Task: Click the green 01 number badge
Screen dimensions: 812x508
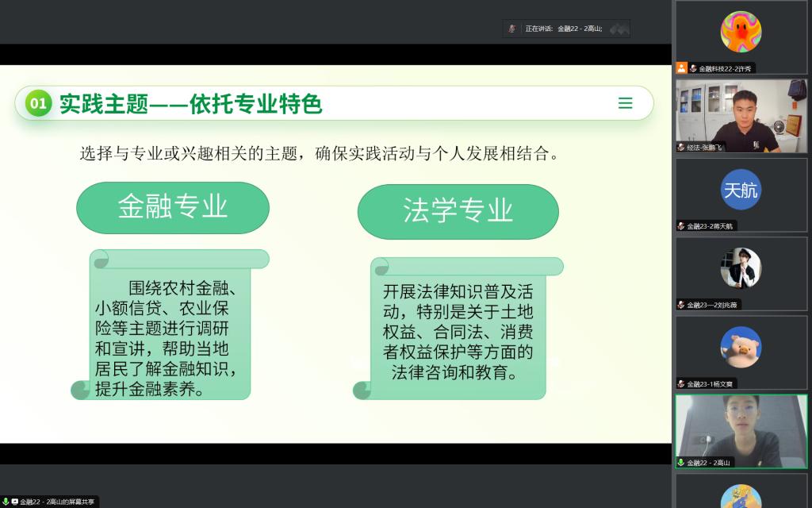Action: coord(37,103)
